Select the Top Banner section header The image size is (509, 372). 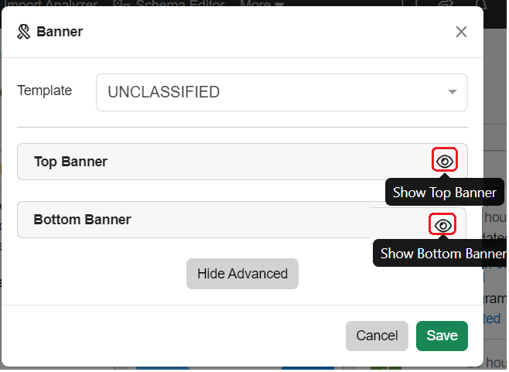point(242,162)
